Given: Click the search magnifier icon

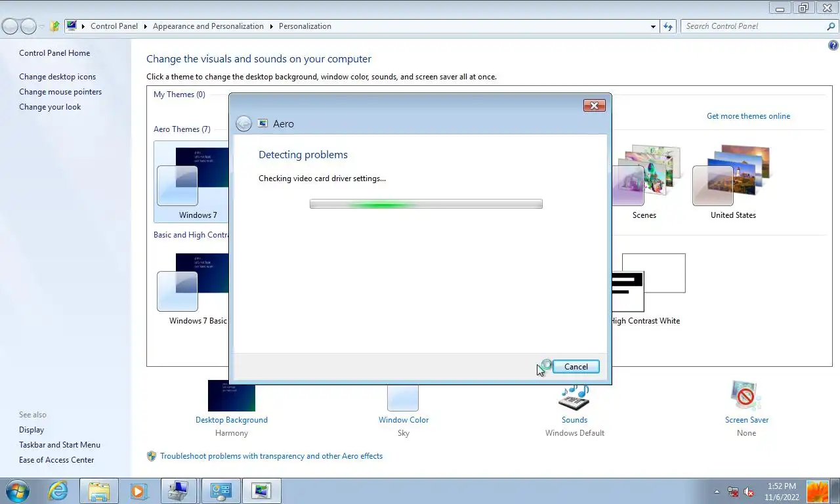Looking at the screenshot, I should pos(831,26).
